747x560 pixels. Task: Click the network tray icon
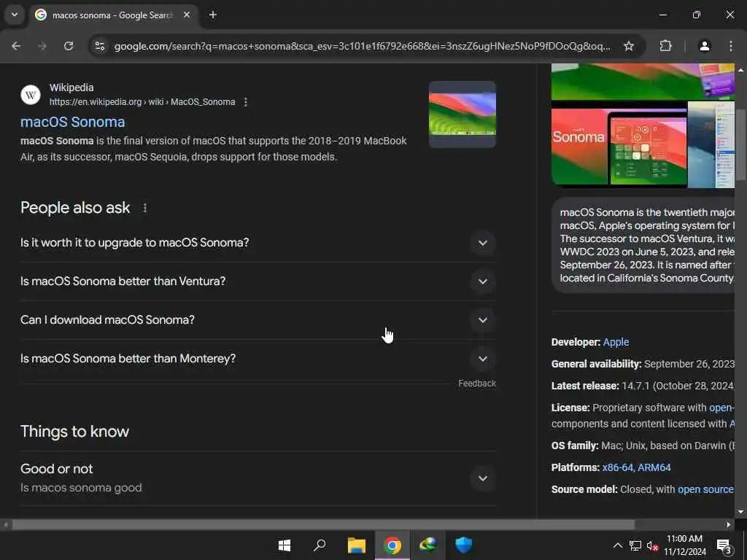(635, 545)
